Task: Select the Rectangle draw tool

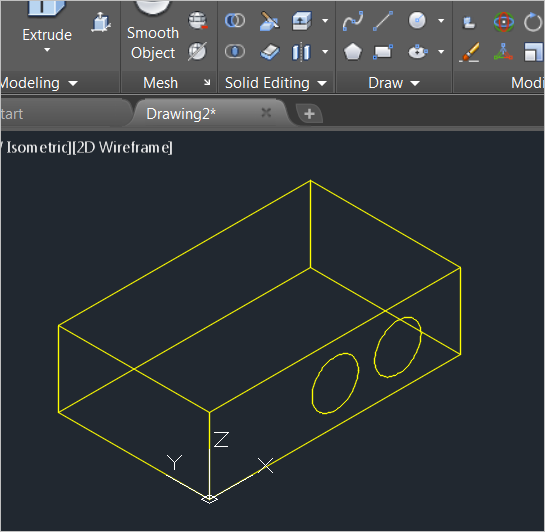Action: (x=383, y=52)
